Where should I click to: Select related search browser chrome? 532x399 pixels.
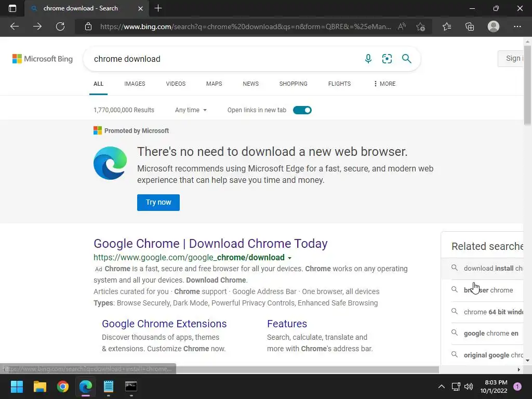click(482, 290)
